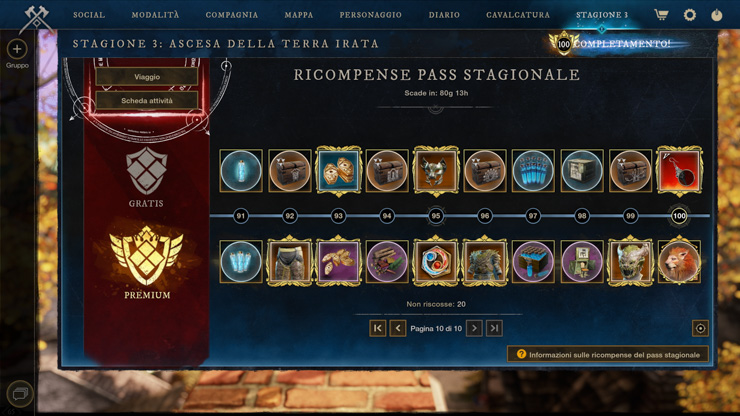The height and width of the screenshot is (416, 740).
Task: Click the power exit icon
Action: (716, 15)
